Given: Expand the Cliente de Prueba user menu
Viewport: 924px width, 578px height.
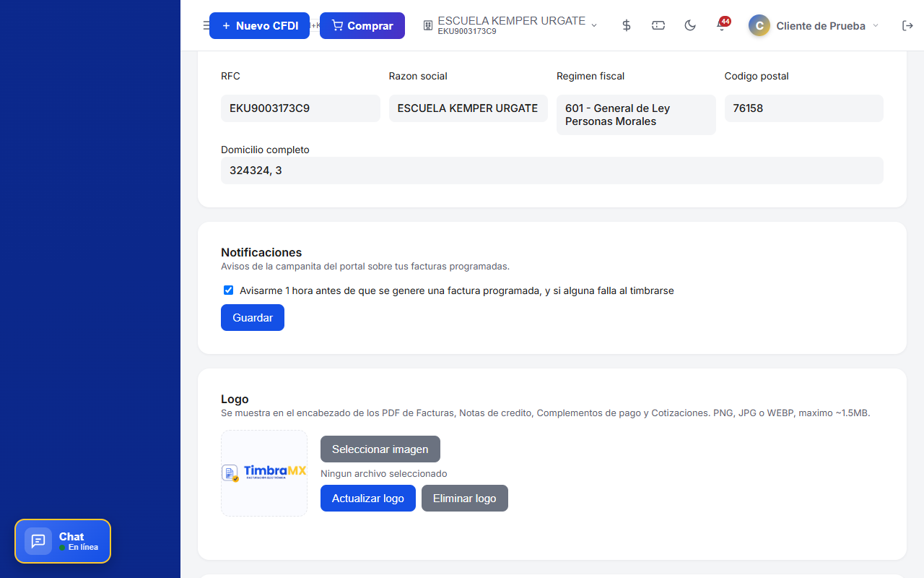Looking at the screenshot, I should [x=814, y=25].
